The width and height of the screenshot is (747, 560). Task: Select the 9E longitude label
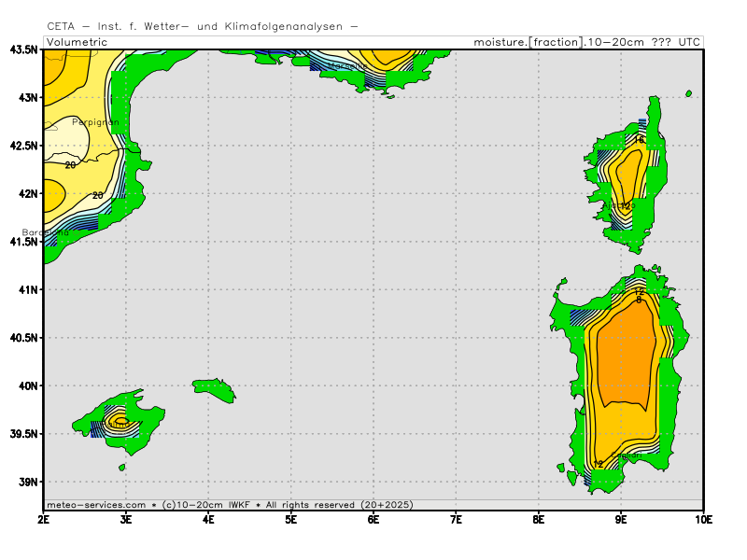coord(621,520)
